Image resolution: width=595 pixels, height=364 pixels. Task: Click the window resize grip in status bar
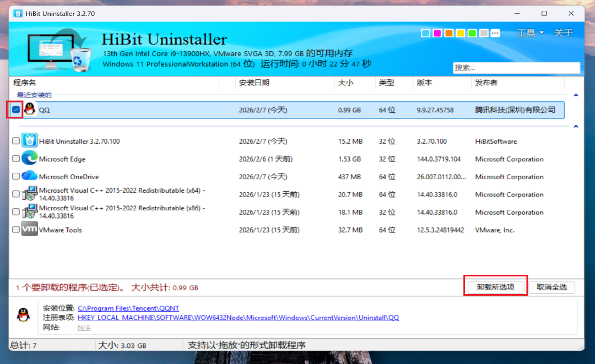(581, 347)
